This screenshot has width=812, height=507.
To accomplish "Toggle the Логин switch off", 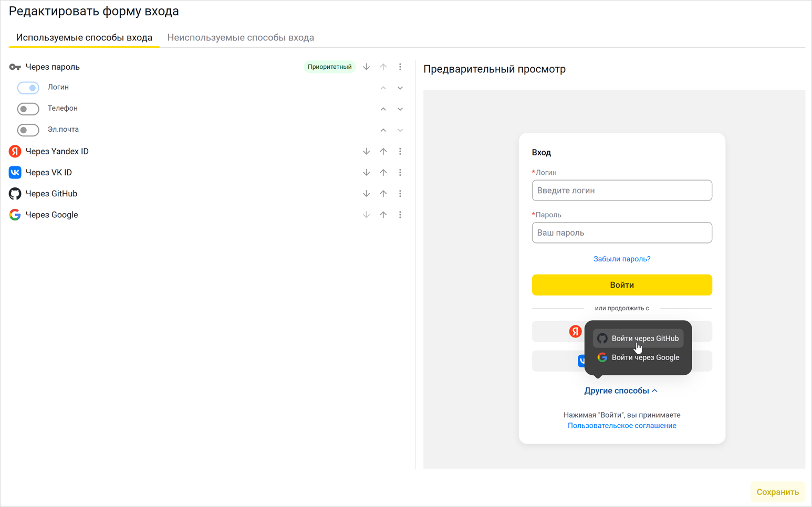I will click(28, 88).
